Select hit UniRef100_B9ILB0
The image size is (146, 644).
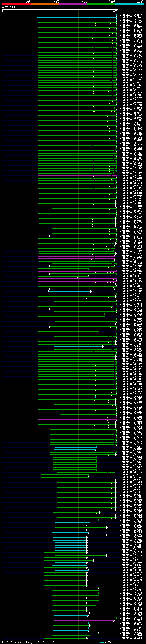point(131,32)
